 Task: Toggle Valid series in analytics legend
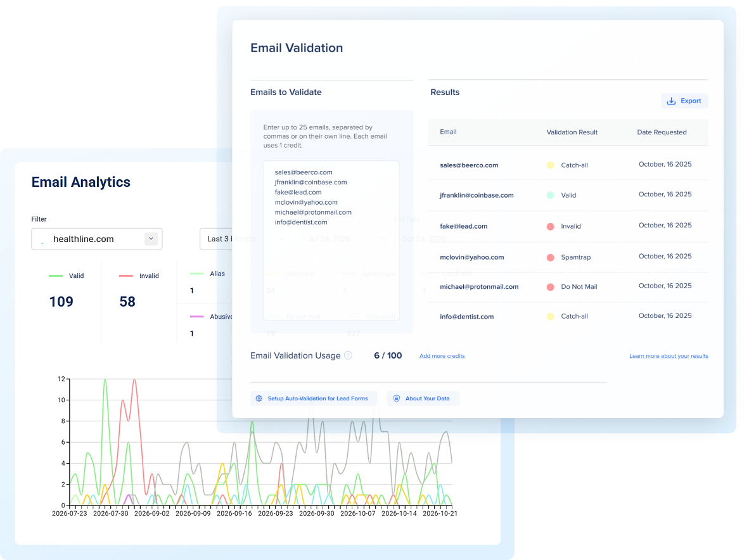coord(67,276)
